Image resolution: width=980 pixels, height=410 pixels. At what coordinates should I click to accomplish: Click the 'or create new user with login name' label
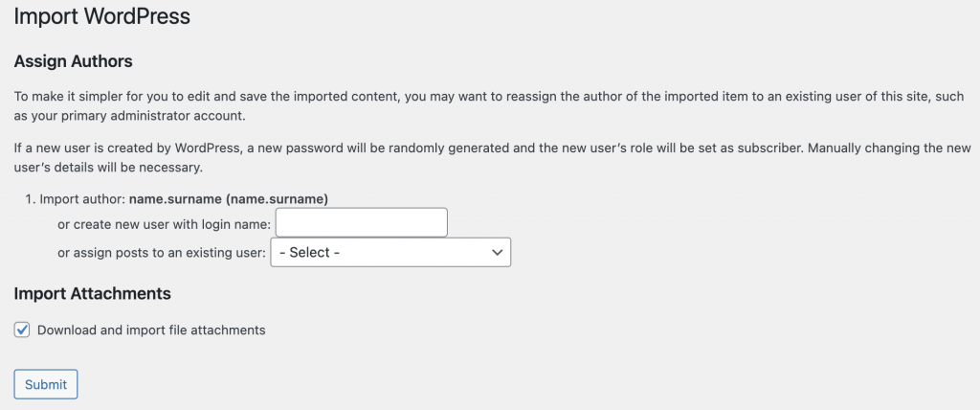(x=165, y=224)
